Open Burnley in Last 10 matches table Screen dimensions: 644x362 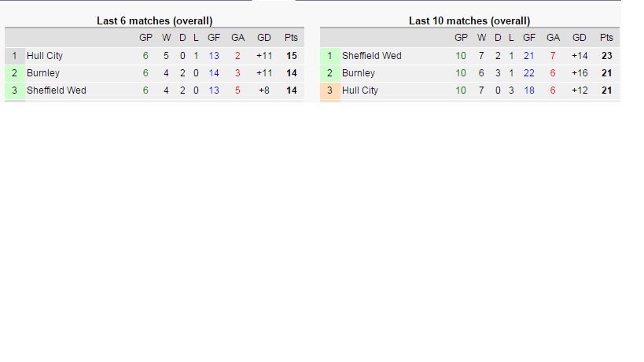(359, 73)
